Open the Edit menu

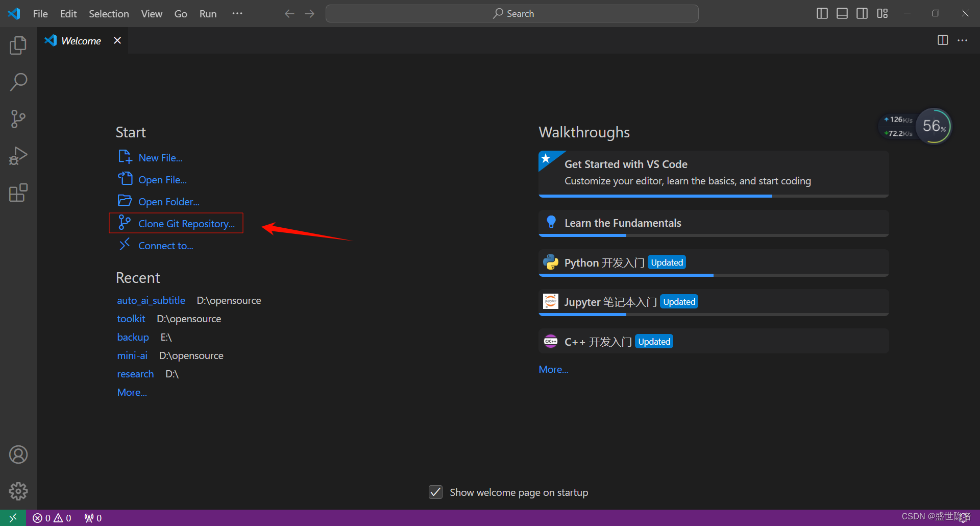68,14
